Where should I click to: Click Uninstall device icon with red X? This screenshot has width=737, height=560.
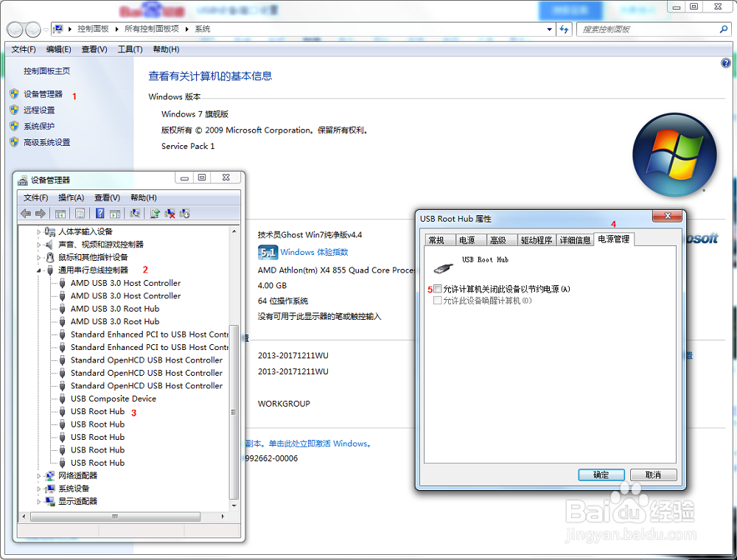click(x=170, y=214)
